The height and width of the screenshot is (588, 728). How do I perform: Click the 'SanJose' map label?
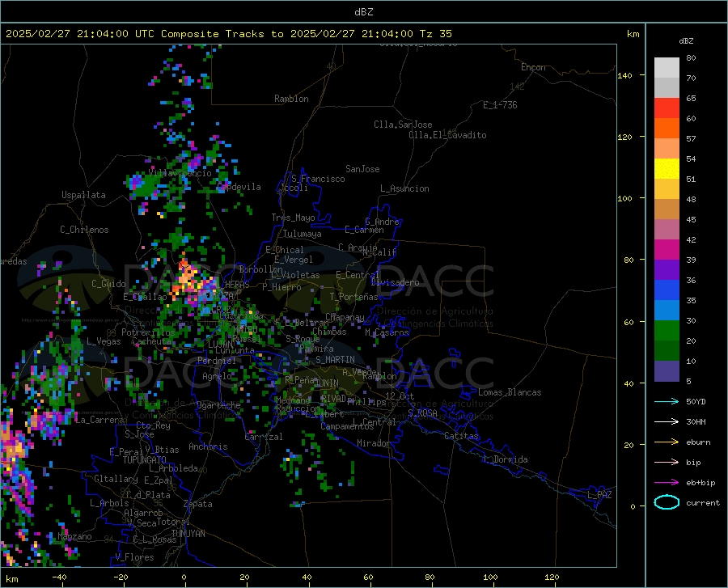click(x=362, y=169)
